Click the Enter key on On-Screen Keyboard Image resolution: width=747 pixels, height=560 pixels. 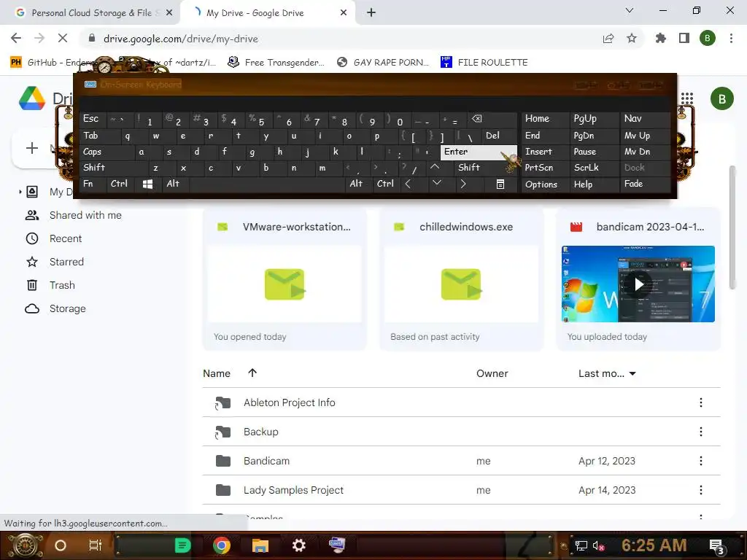point(479,152)
